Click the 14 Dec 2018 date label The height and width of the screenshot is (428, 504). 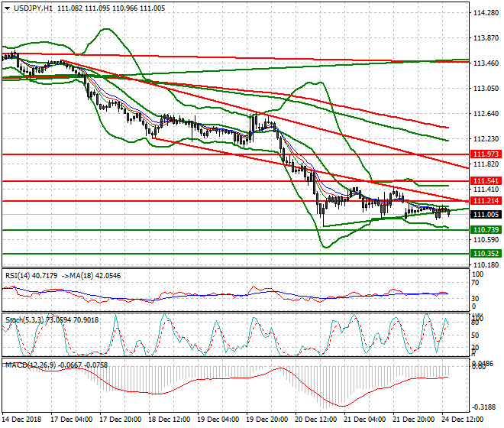pos(22,420)
